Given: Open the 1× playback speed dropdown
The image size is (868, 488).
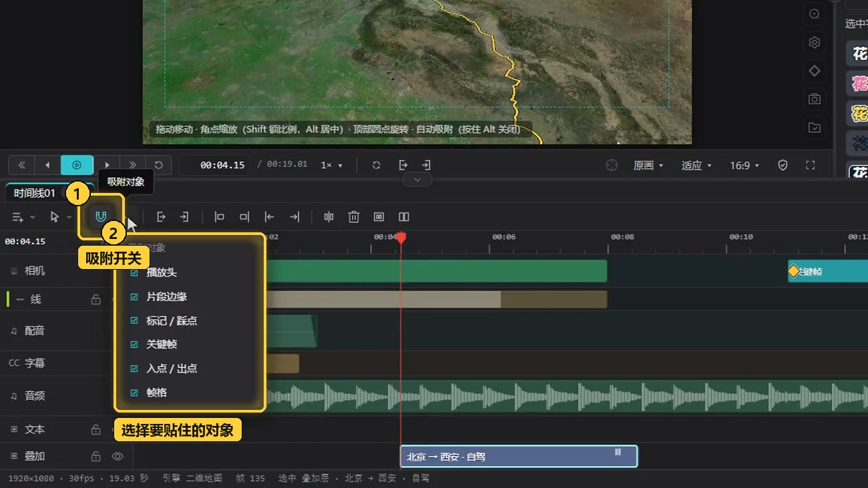Looking at the screenshot, I should (x=331, y=165).
